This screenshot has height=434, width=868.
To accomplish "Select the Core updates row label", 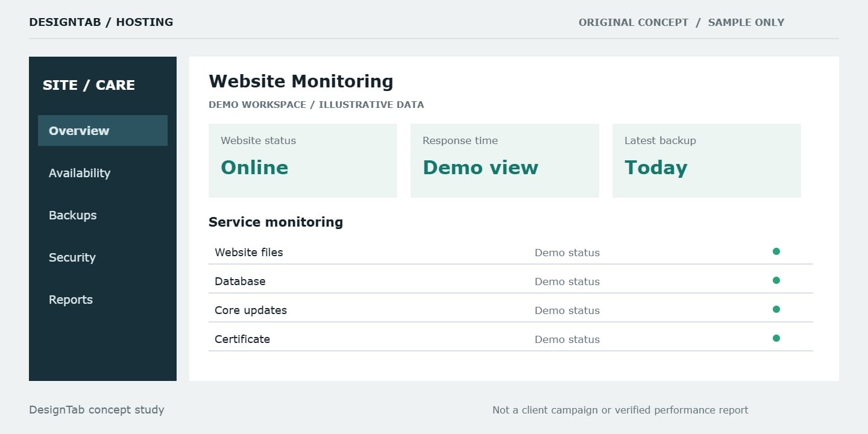I will point(251,310).
